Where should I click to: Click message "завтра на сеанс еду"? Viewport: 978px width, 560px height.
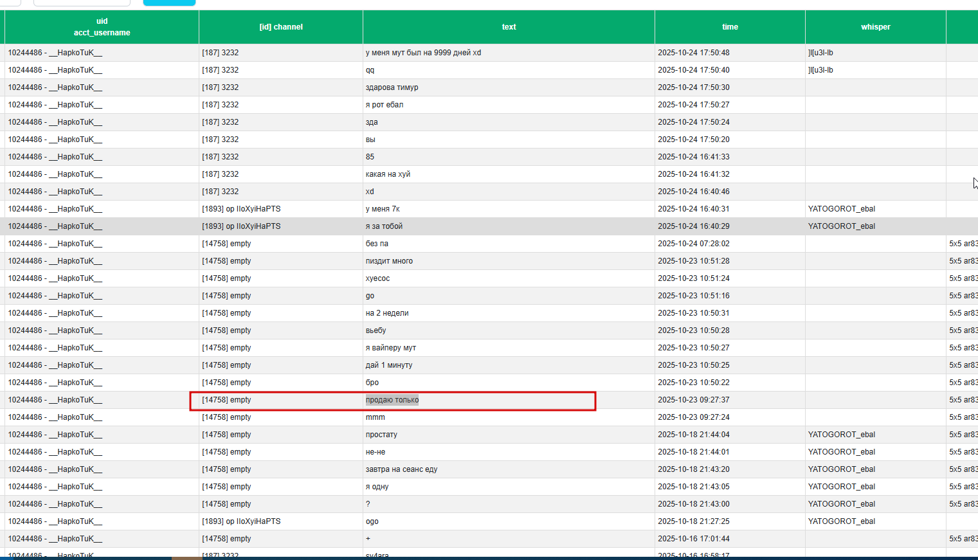click(x=401, y=469)
